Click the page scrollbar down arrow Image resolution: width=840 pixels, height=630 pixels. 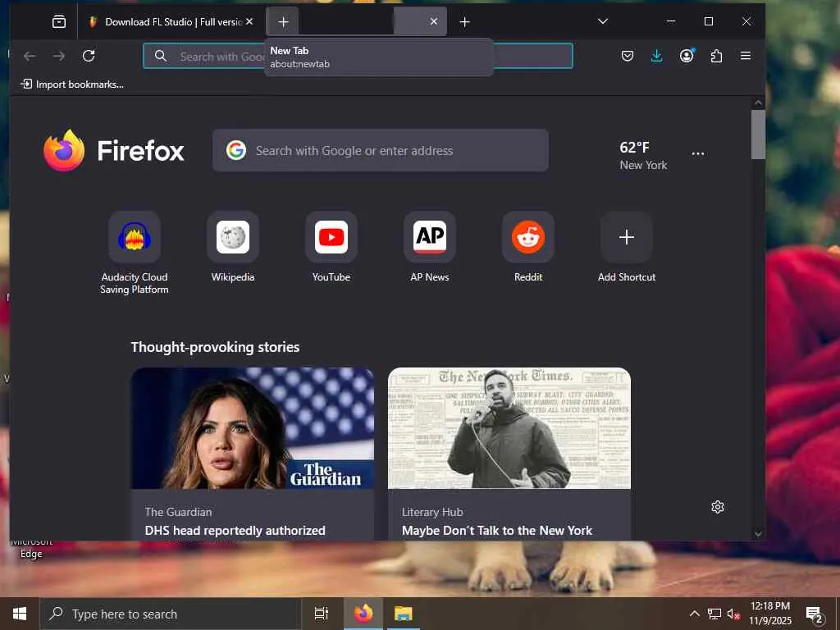coord(758,533)
